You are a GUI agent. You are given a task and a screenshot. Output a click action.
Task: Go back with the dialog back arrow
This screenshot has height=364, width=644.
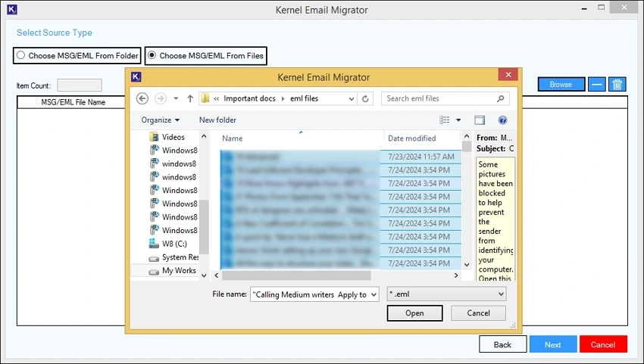point(142,98)
